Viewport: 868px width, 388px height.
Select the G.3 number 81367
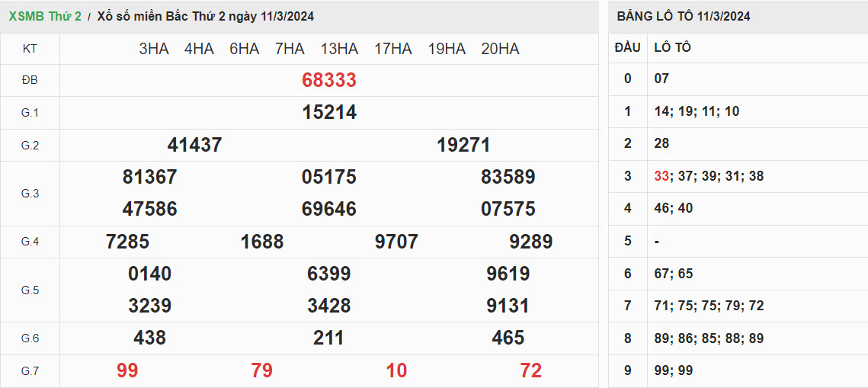point(149,177)
